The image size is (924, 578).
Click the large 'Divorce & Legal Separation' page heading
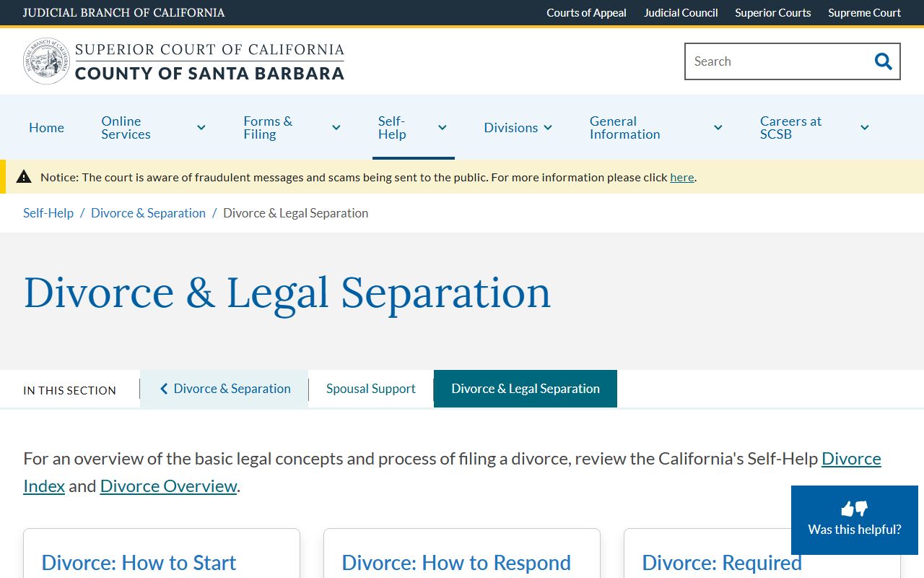click(287, 293)
